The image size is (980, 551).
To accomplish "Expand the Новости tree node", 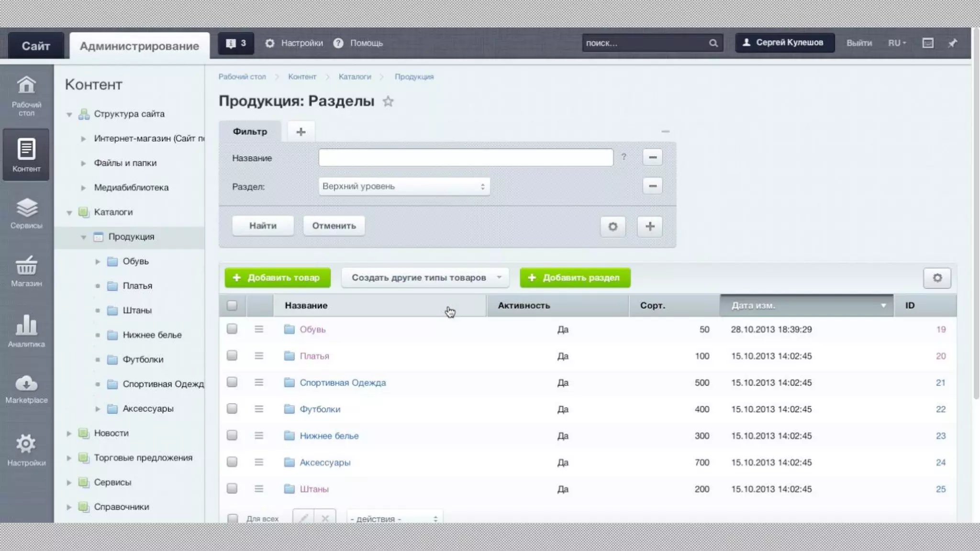I will point(69,433).
